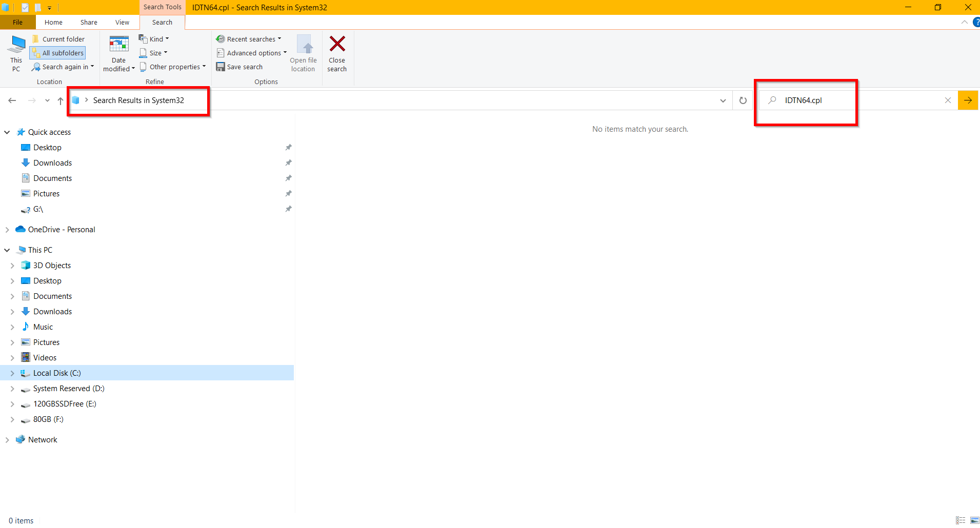Click the address bar Search Results path
The height and width of the screenshot is (528, 980).
coord(138,100)
